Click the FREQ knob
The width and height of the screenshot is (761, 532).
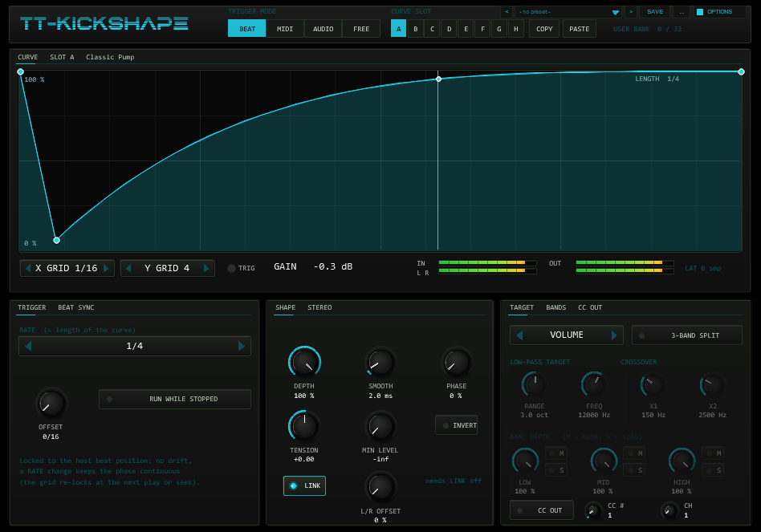pyautogui.click(x=594, y=385)
